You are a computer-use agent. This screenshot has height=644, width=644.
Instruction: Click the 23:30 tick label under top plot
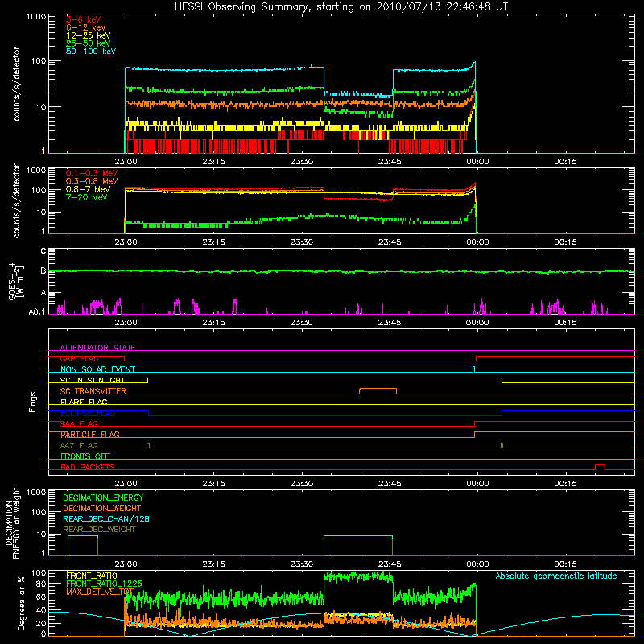pos(301,162)
